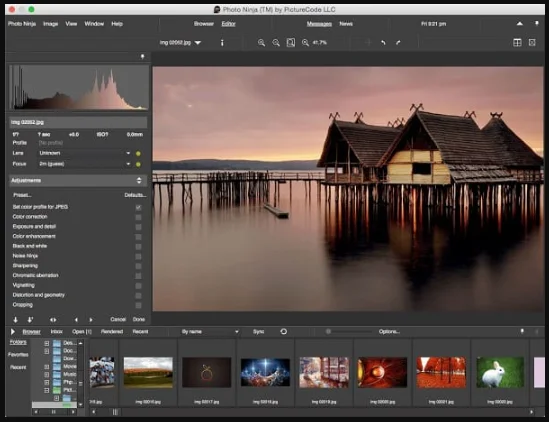Click the full-screen view icon at top right

click(532, 43)
